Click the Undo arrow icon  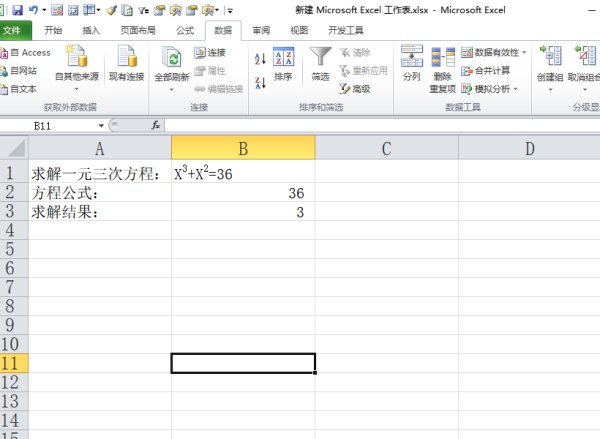pyautogui.click(x=33, y=10)
